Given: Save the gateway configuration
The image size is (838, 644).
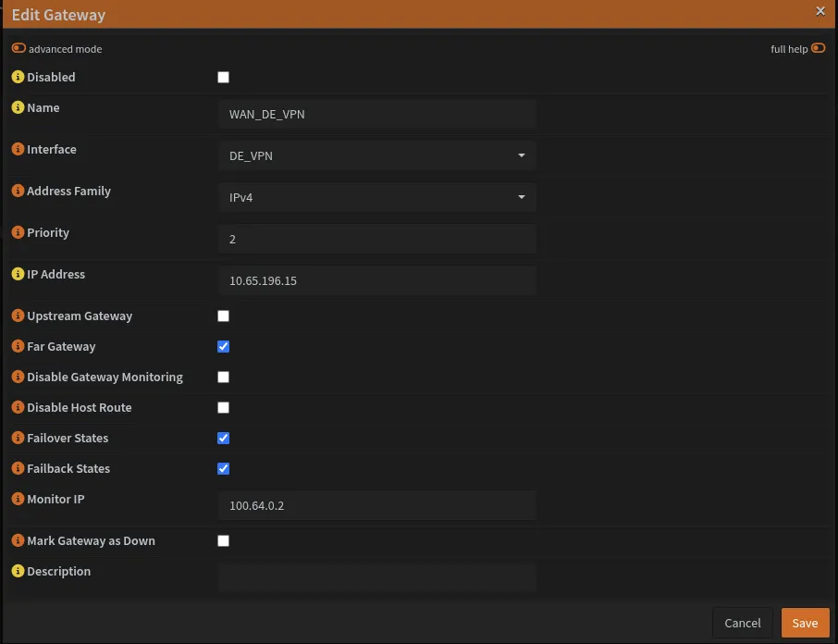Looking at the screenshot, I should pos(805,623).
